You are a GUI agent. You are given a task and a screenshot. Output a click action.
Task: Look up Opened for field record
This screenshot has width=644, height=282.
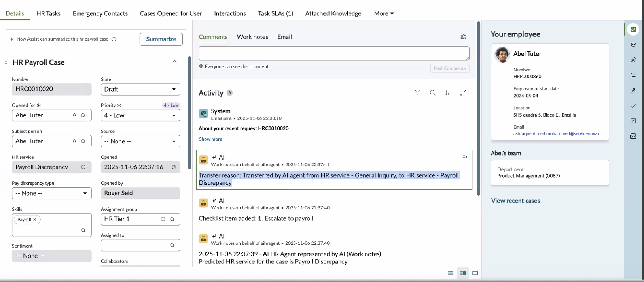(x=83, y=115)
